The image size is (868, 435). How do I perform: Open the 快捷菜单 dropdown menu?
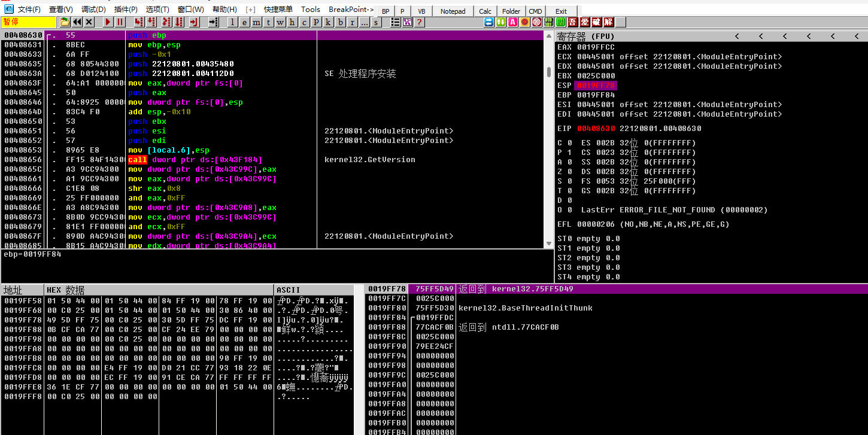click(278, 10)
